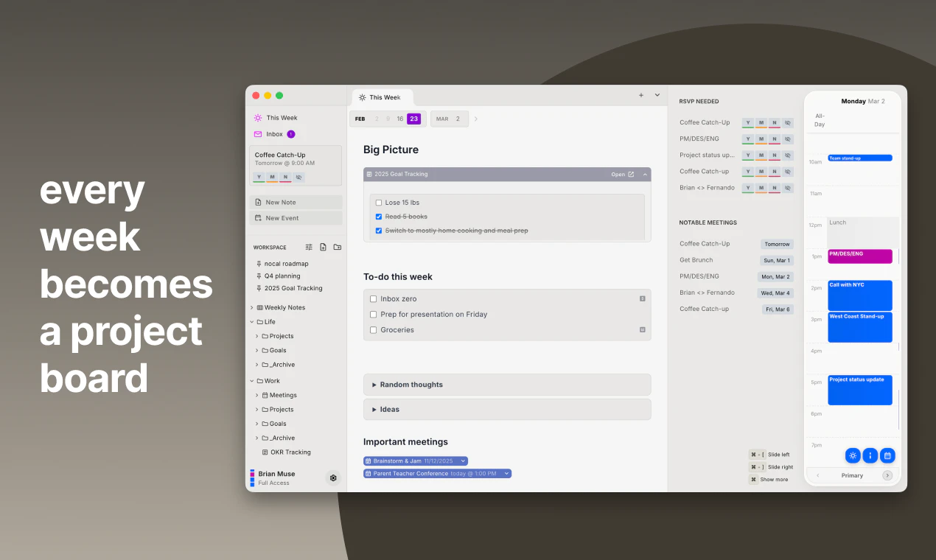Click the Get Brunch notable meeting
The height and width of the screenshot is (560, 936).
[696, 260]
